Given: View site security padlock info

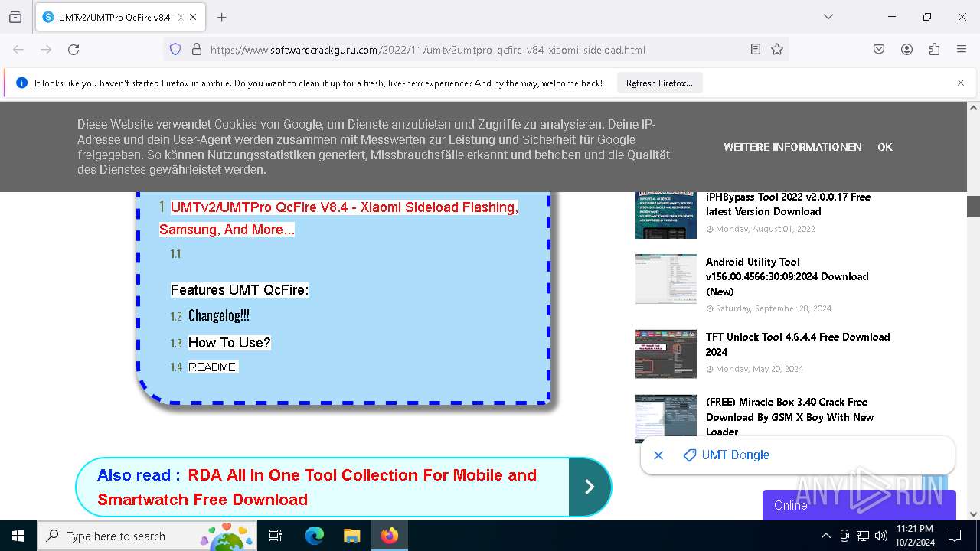Looking at the screenshot, I should pos(196,49).
